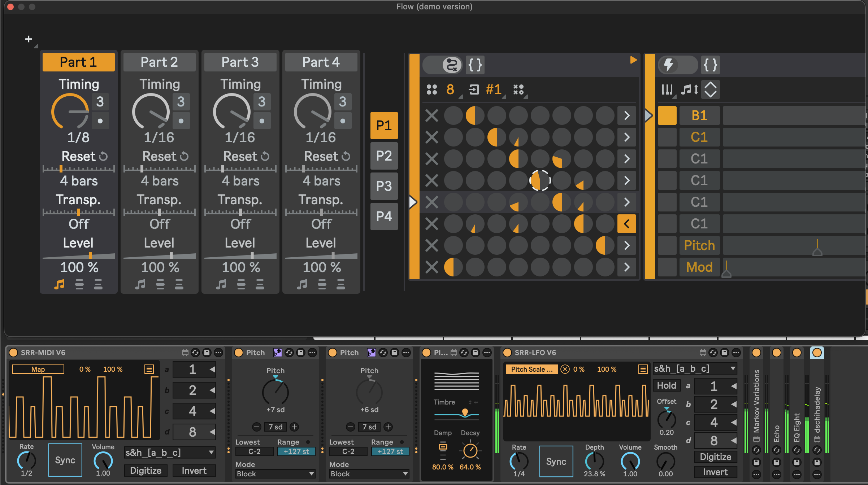Toggle the SRR-LFO V6 device activator
The image size is (868, 485).
click(507, 353)
